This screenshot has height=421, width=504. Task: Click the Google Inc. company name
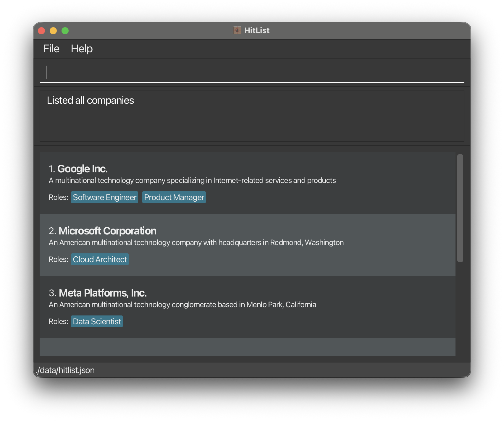coord(82,169)
